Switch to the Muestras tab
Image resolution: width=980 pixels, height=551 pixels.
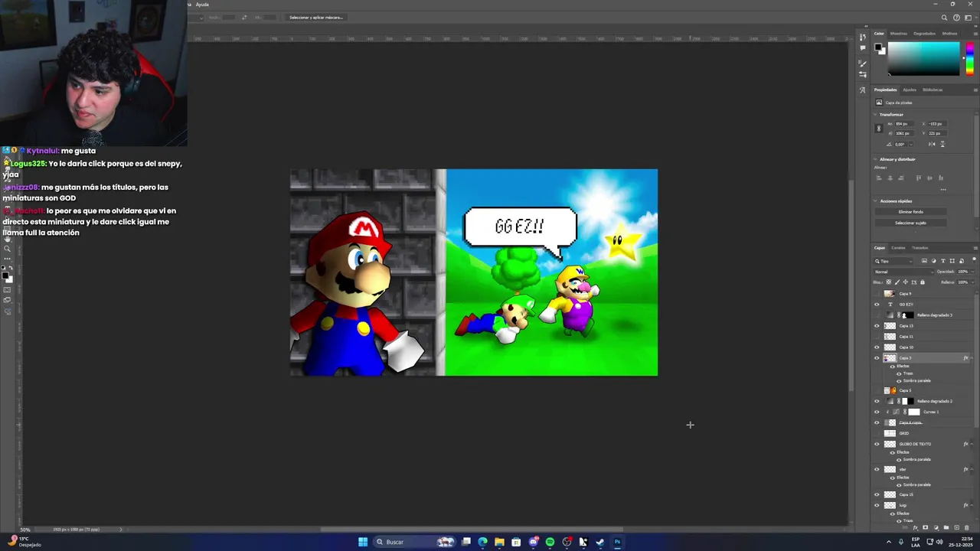tap(899, 34)
